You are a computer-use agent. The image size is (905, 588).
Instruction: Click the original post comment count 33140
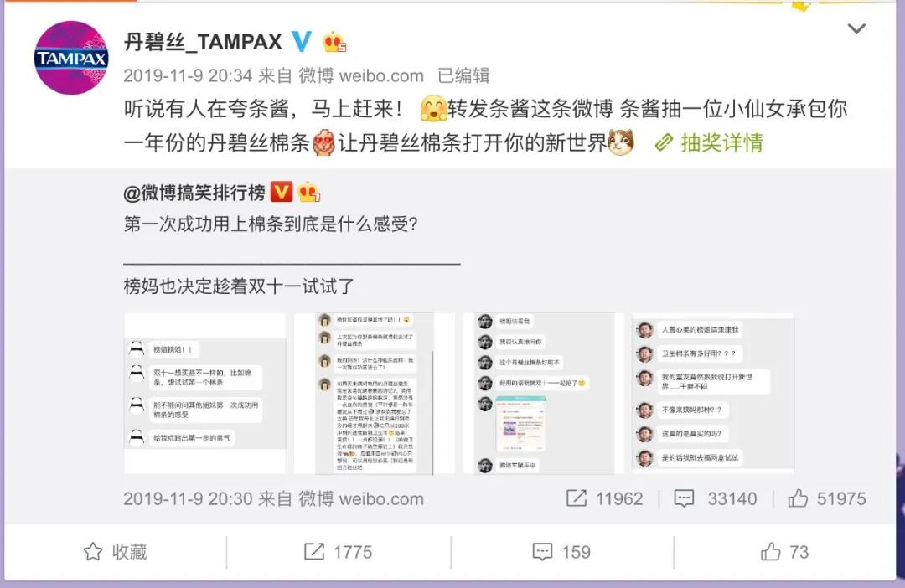pos(716,498)
